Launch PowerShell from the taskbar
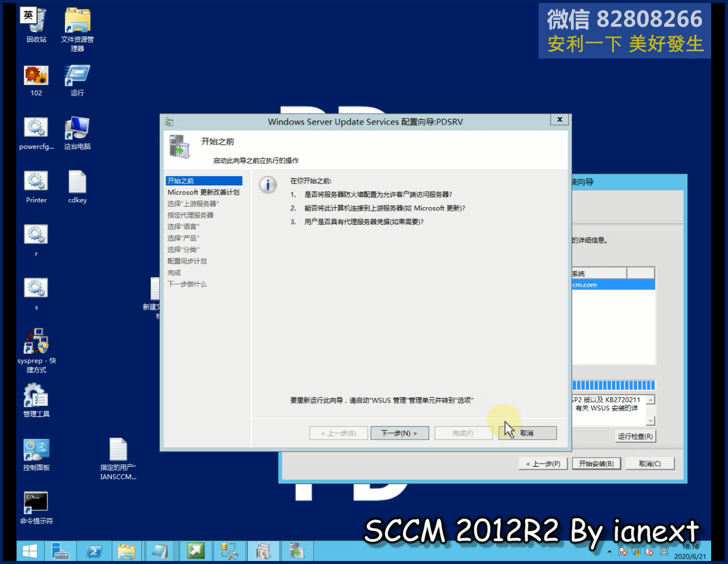The height and width of the screenshot is (564, 728). pyautogui.click(x=94, y=551)
